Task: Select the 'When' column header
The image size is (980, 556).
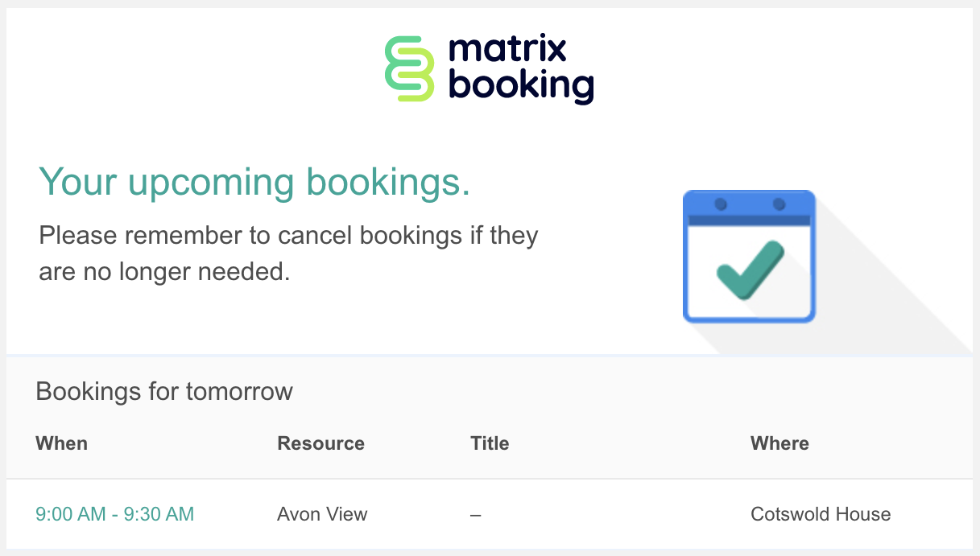Action: click(x=62, y=443)
